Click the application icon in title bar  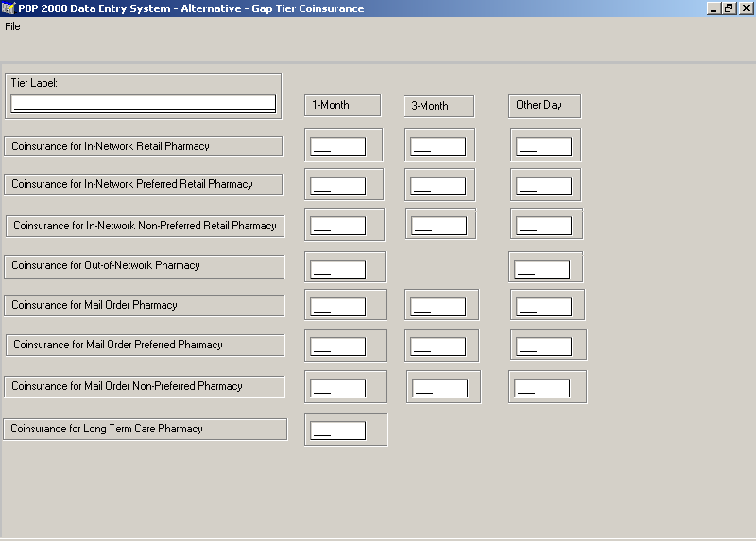tap(9, 8)
